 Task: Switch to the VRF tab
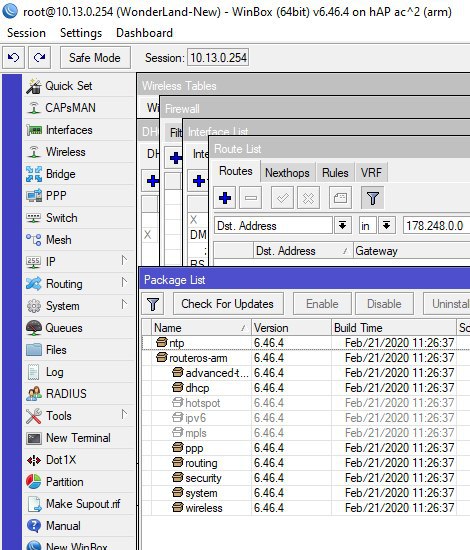click(x=371, y=173)
